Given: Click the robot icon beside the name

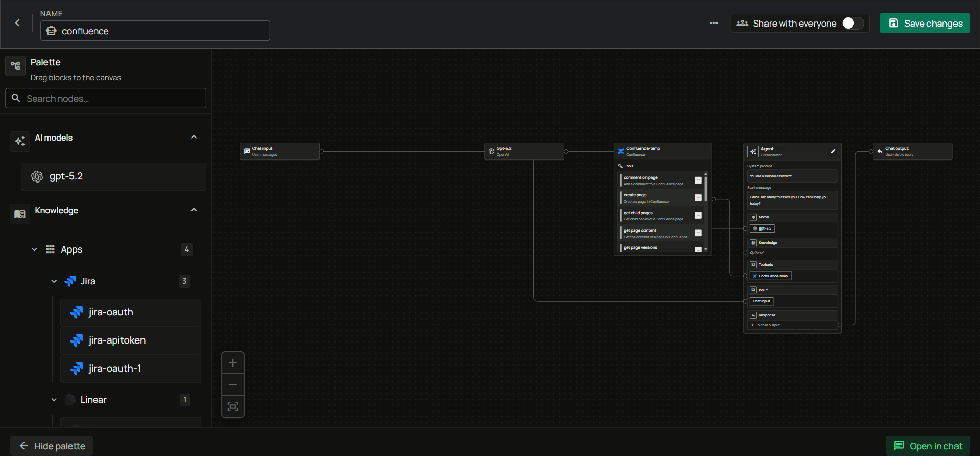Looking at the screenshot, I should [51, 31].
